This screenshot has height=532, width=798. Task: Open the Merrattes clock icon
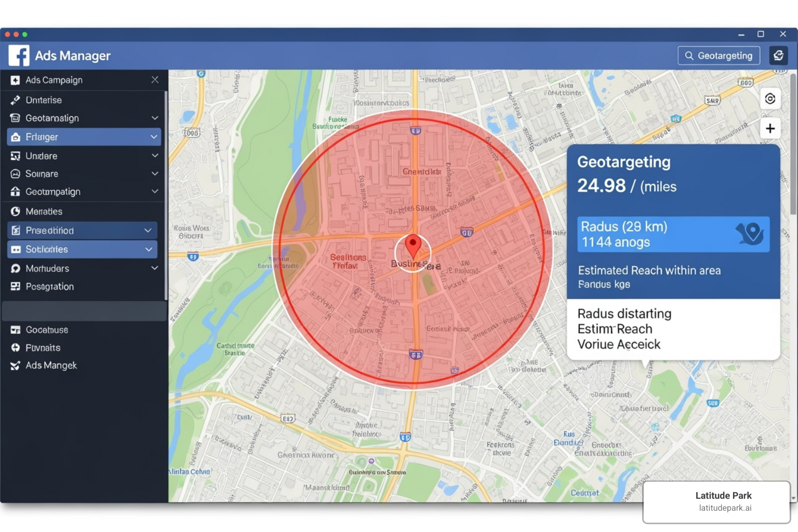point(15,211)
